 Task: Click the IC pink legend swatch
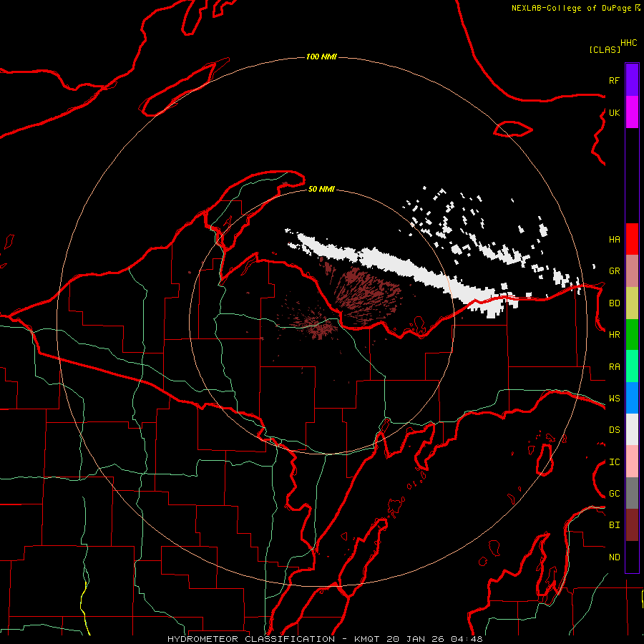632,462
